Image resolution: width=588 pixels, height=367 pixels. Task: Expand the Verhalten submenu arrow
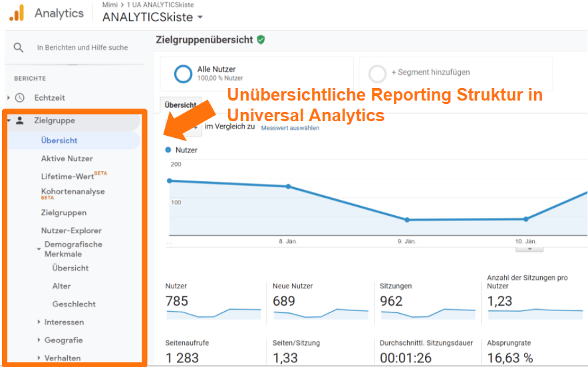click(39, 358)
